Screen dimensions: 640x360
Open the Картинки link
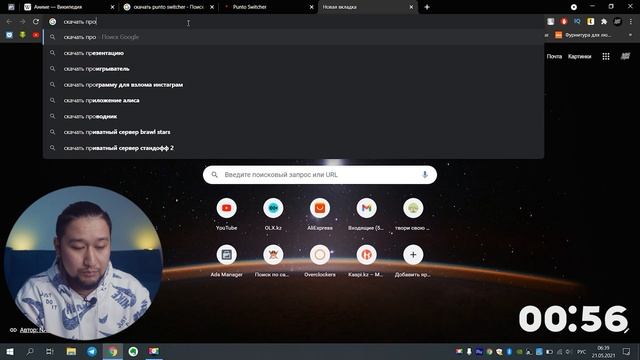(580, 56)
